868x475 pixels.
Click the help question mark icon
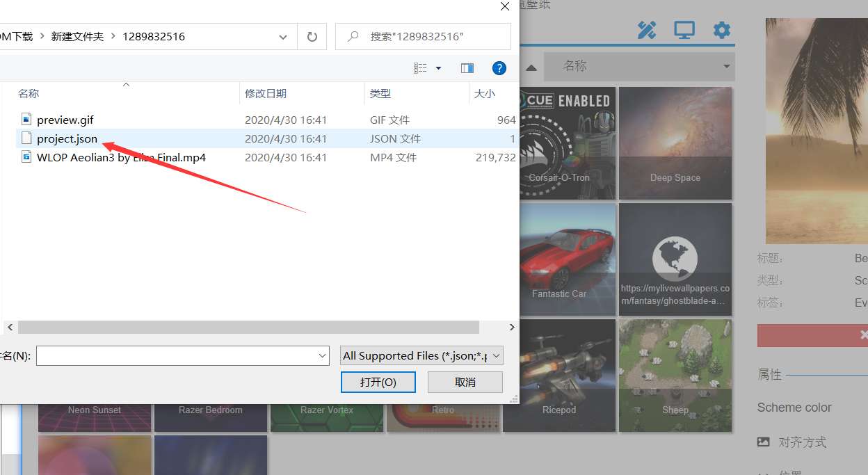coord(499,68)
